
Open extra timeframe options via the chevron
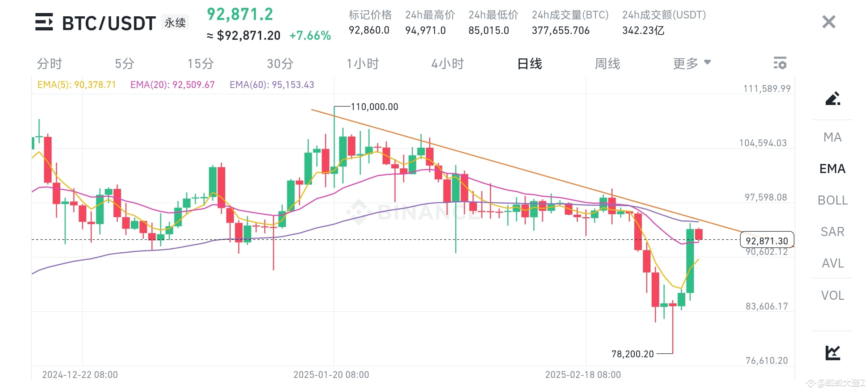pyautogui.click(x=708, y=62)
